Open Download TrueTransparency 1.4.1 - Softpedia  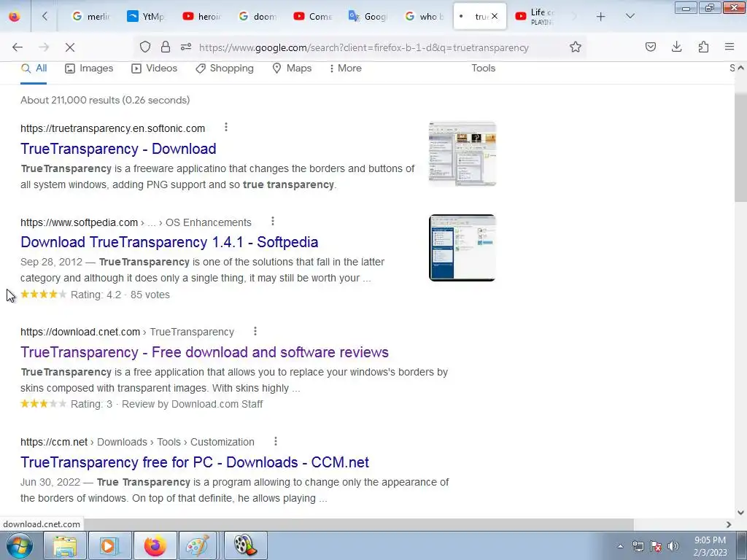pos(169,242)
